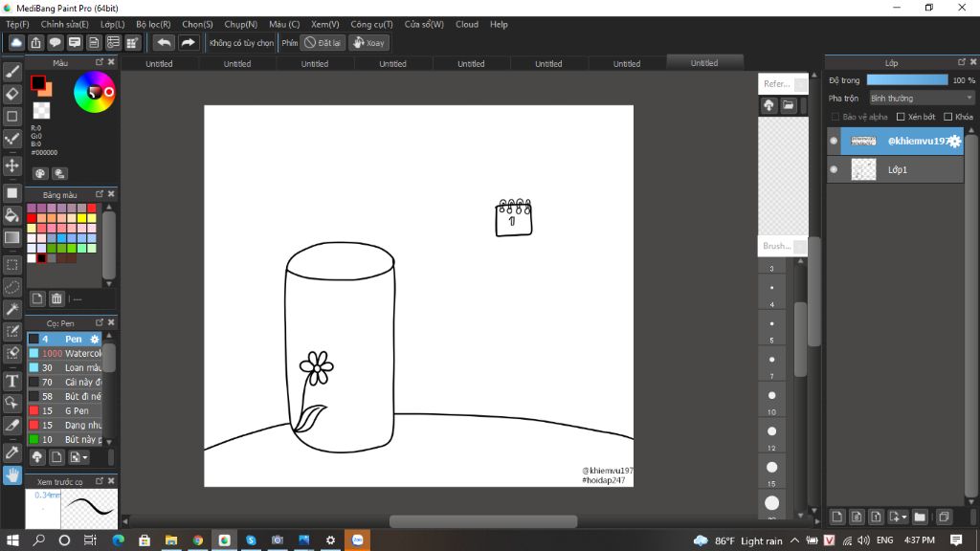The image size is (980, 551).
Task: Open the Tệp(F) menu
Action: pyautogui.click(x=17, y=24)
